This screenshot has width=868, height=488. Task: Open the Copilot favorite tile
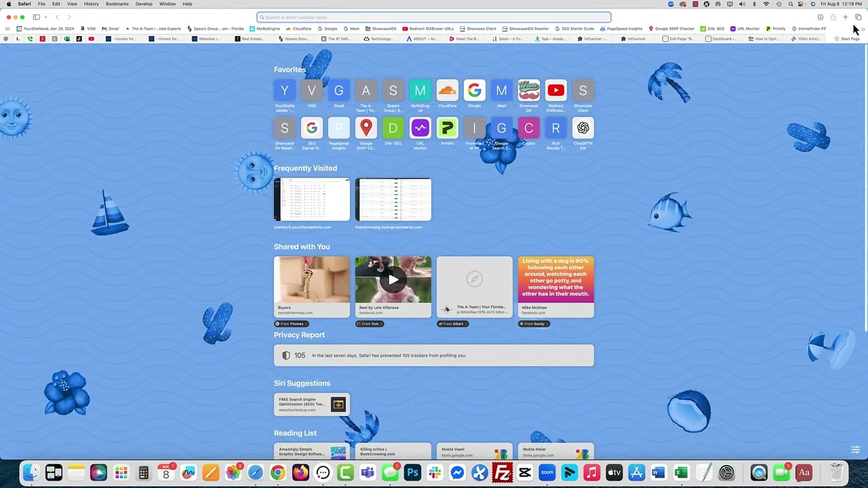pos(528,128)
